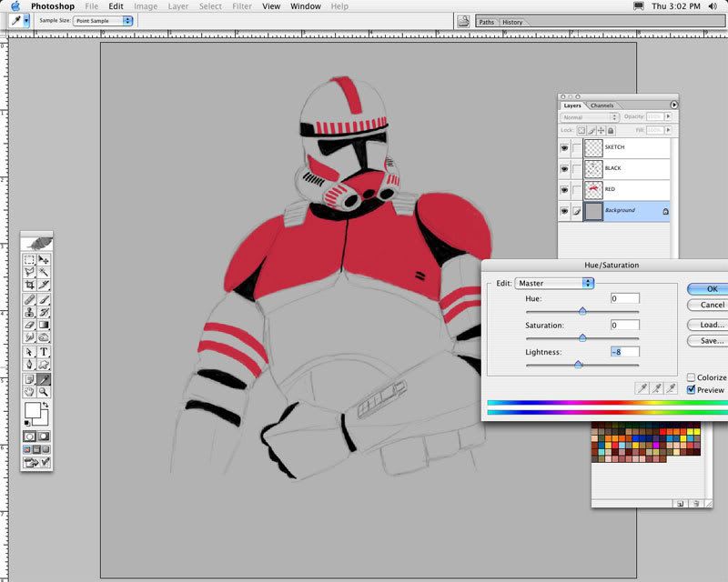Viewport: 728px width, 582px height.
Task: Click the Hue slider handle
Action: pos(582,311)
